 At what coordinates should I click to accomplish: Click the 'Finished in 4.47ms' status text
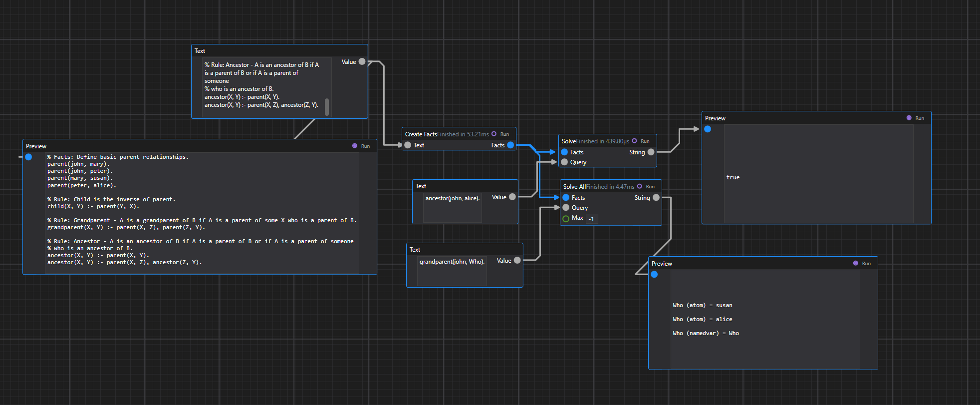click(610, 187)
